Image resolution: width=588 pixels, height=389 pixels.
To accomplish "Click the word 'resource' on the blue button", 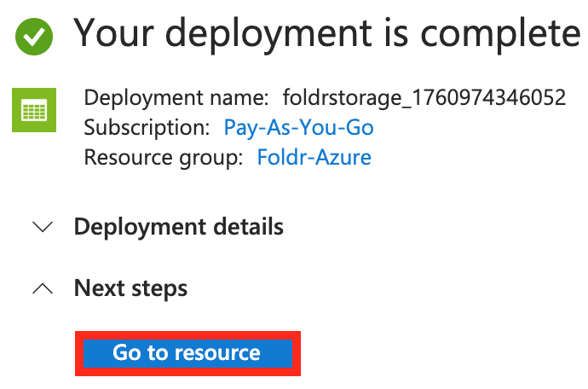I will coord(220,353).
